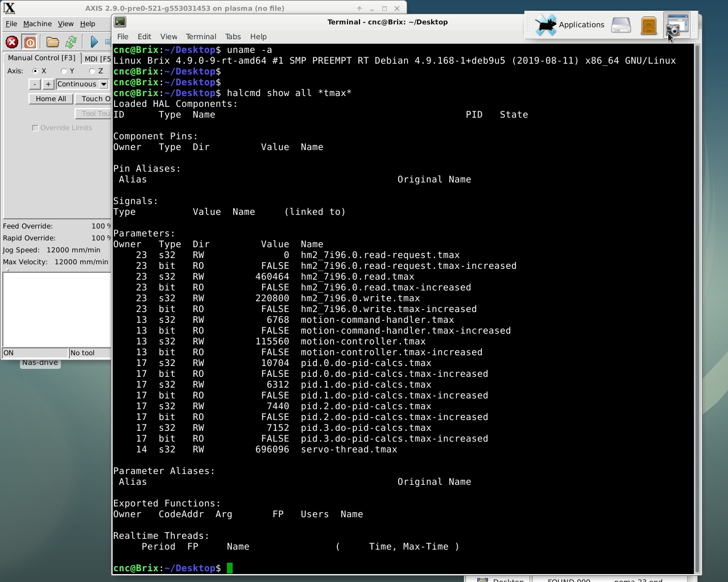Screen dimensions: 728x582
Task: Open the AXIS Help menu
Action: pos(88,24)
